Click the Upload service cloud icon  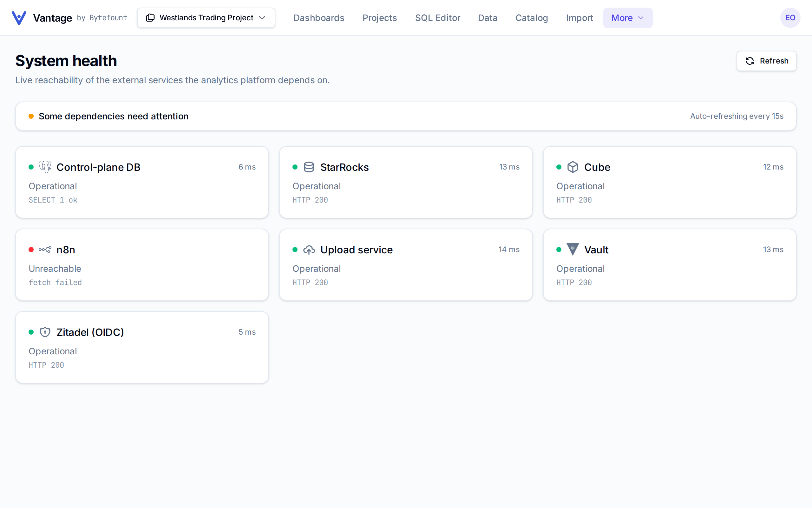click(309, 250)
